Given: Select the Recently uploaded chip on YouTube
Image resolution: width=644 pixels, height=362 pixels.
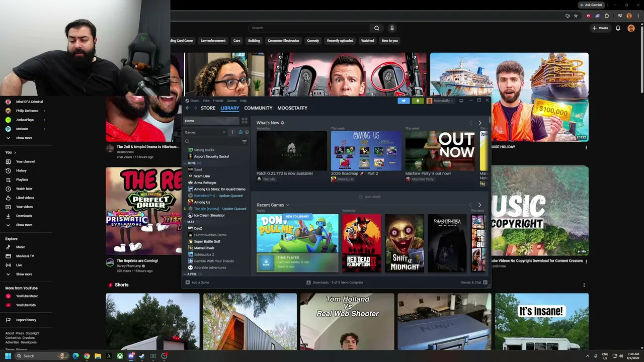Looking at the screenshot, I should pyautogui.click(x=340, y=41).
